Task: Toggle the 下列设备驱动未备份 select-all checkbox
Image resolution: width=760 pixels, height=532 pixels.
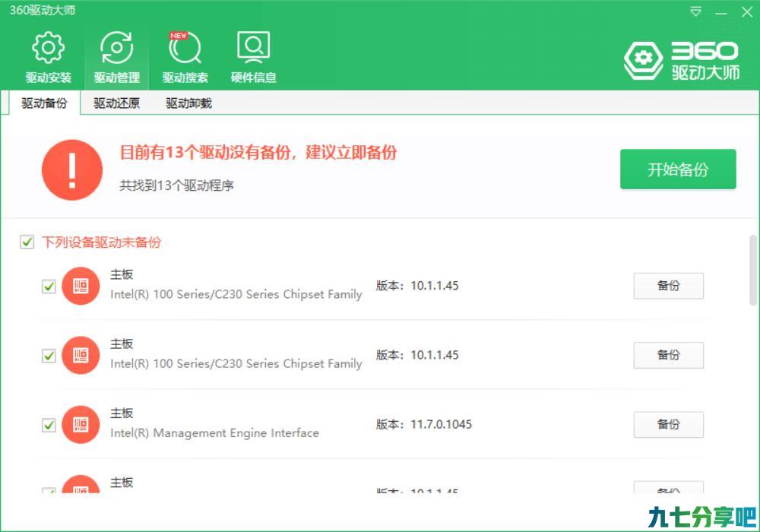Action: [x=27, y=242]
